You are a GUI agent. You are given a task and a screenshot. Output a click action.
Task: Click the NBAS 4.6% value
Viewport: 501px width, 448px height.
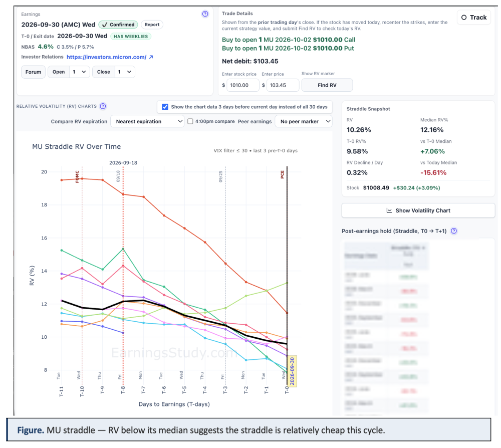[x=46, y=47]
